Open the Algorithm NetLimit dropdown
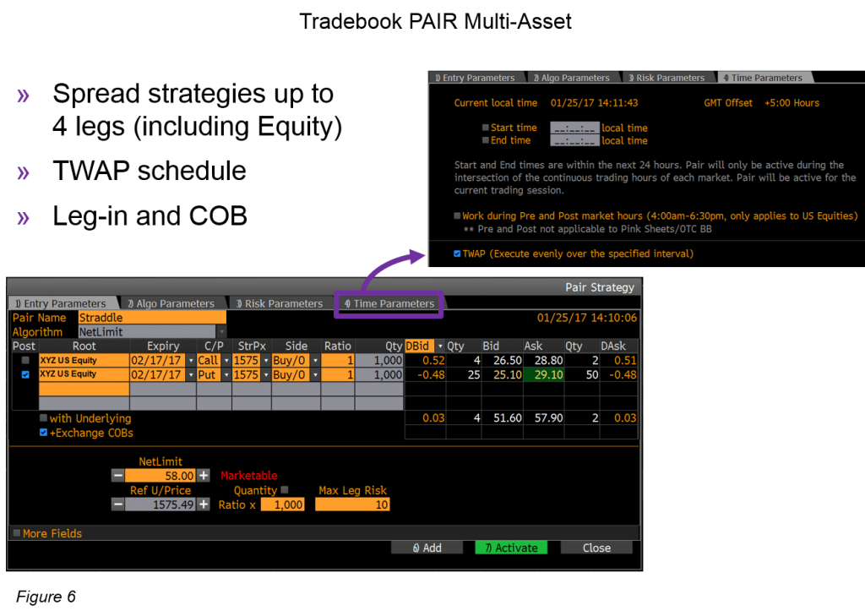The image size is (865, 616). click(221, 332)
